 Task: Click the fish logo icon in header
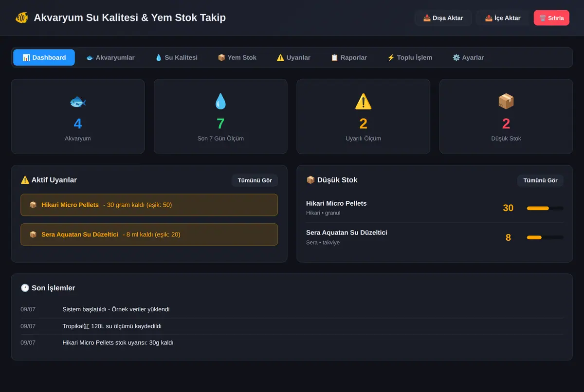click(21, 18)
